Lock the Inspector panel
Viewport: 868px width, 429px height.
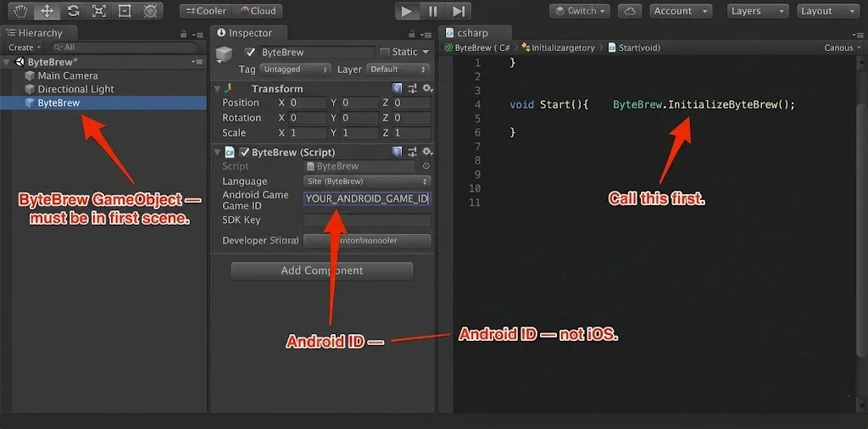[x=412, y=34]
